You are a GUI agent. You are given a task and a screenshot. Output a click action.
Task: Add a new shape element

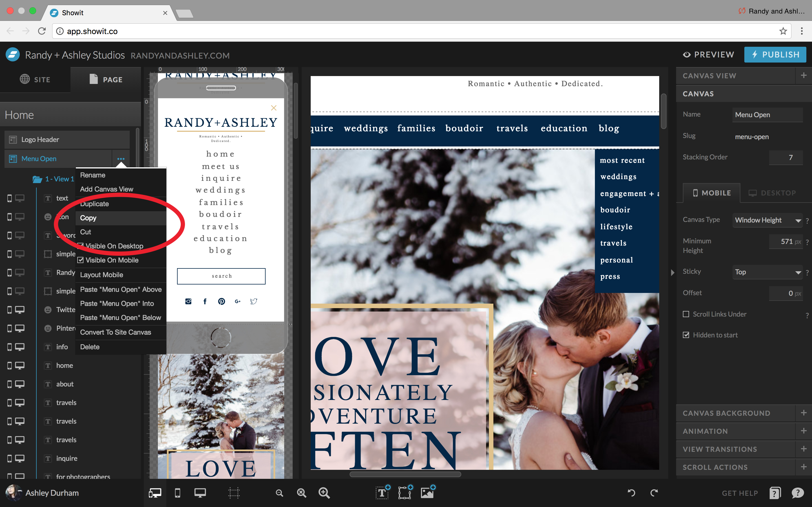405,493
